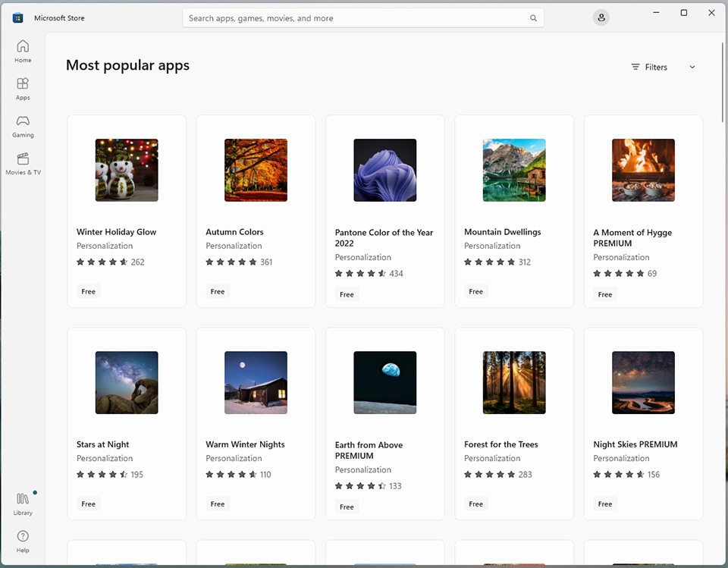Screen dimensions: 728x568
Task: Click the 110 rating on Warm Winter Nights
Action: 265,475
